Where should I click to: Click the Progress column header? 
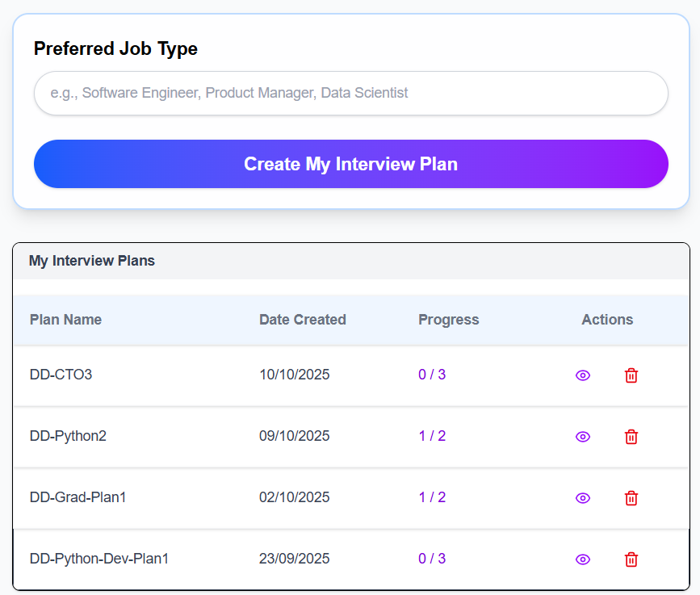click(448, 320)
